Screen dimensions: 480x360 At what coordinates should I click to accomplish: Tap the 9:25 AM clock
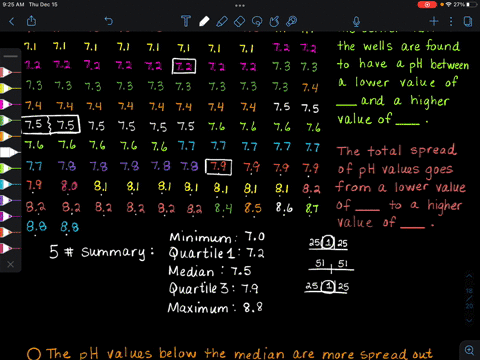pyautogui.click(x=13, y=4)
